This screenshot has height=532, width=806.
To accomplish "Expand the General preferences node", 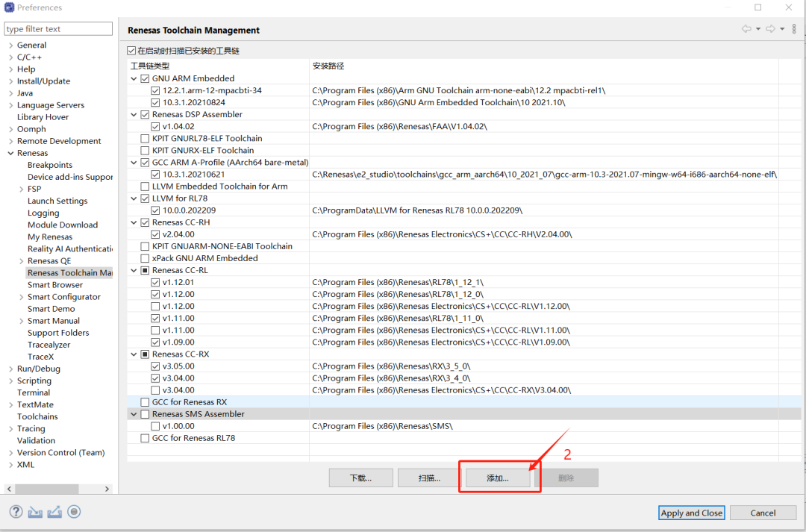I will (10, 46).
